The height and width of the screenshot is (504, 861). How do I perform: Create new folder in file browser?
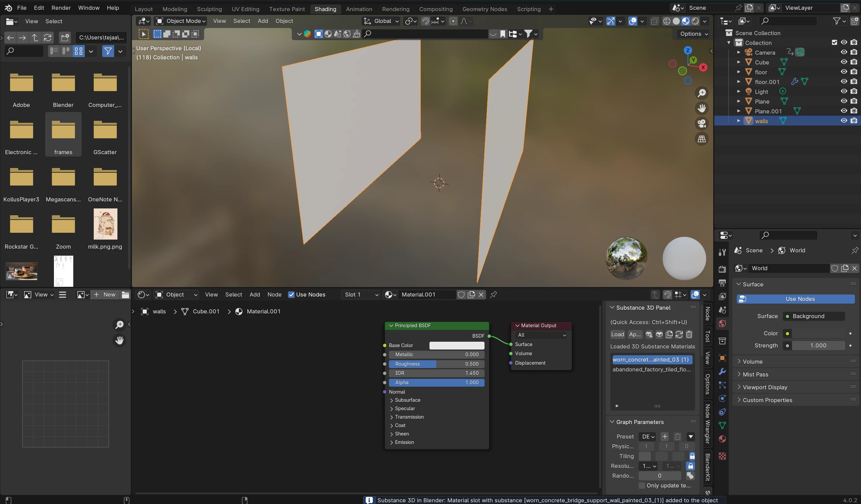(x=65, y=37)
